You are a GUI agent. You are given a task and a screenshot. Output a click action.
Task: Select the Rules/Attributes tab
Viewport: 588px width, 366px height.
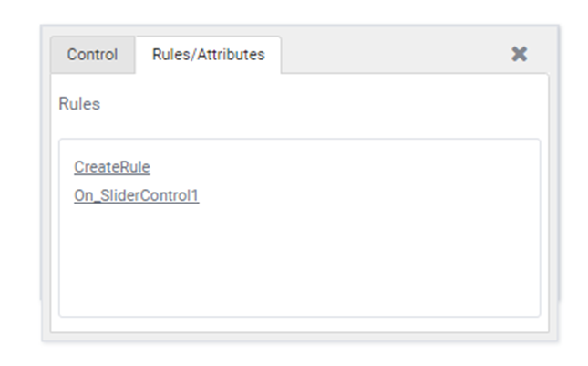(x=209, y=55)
